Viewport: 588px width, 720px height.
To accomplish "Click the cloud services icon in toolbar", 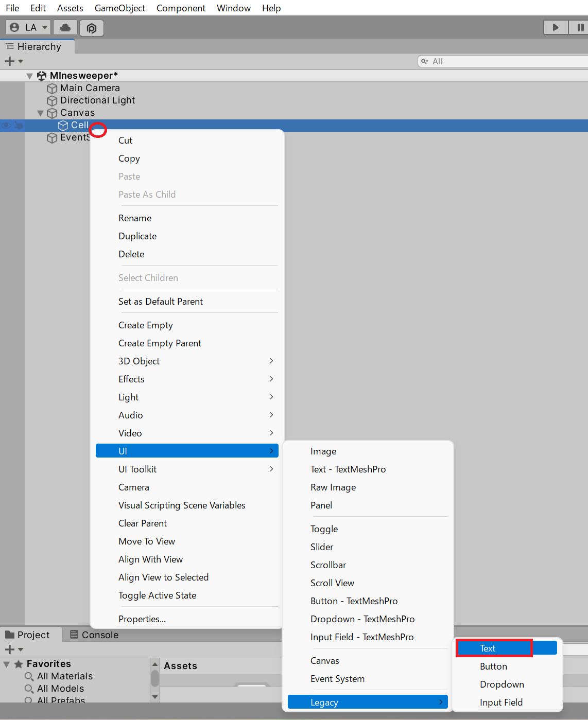I will click(x=65, y=27).
